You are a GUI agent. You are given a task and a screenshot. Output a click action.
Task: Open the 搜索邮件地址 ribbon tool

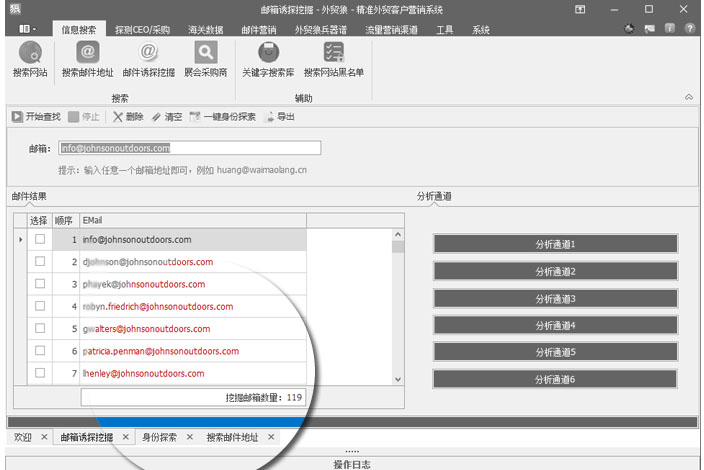tap(87, 53)
